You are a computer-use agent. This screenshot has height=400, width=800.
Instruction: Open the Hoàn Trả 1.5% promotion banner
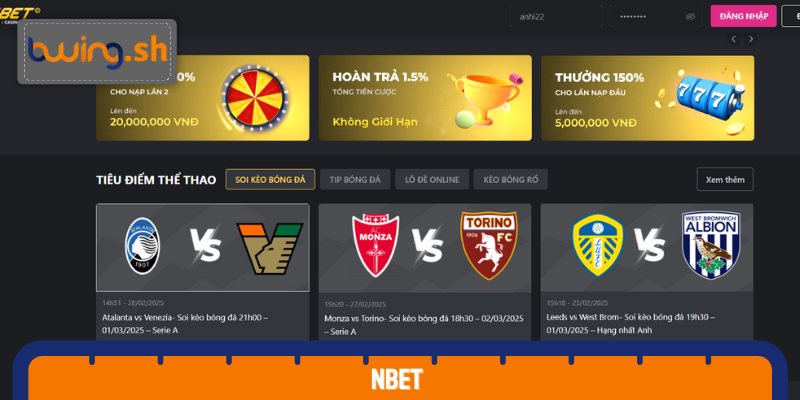pyautogui.click(x=425, y=98)
